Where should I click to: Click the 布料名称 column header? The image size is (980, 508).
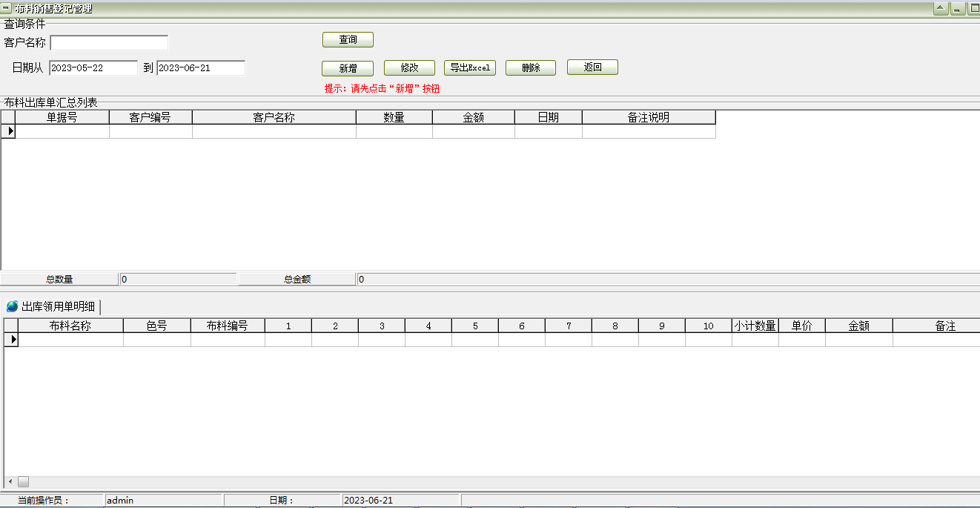(70, 326)
